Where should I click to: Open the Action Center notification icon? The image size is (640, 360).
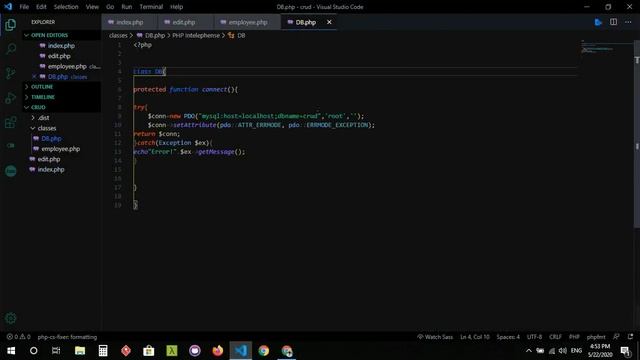coord(625,351)
